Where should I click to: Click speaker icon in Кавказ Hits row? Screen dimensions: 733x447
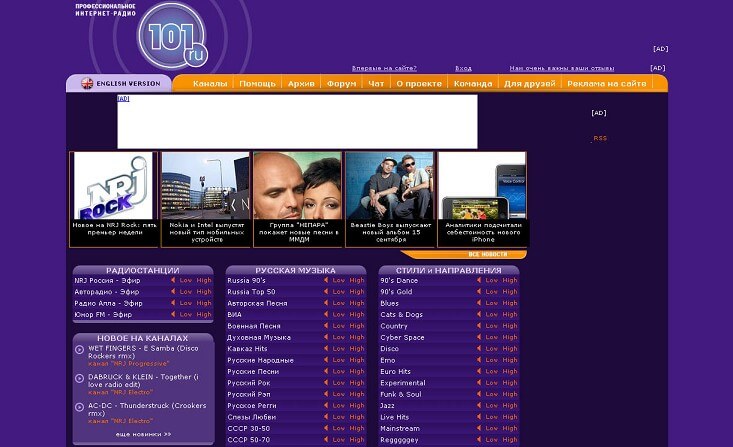tap(326, 348)
